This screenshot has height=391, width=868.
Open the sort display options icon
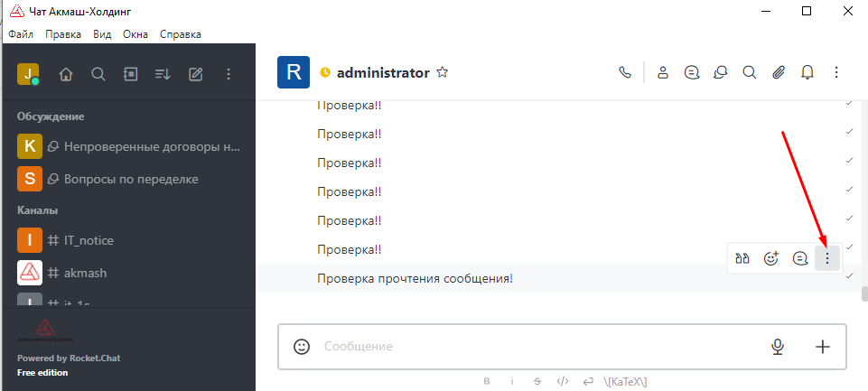tap(163, 74)
